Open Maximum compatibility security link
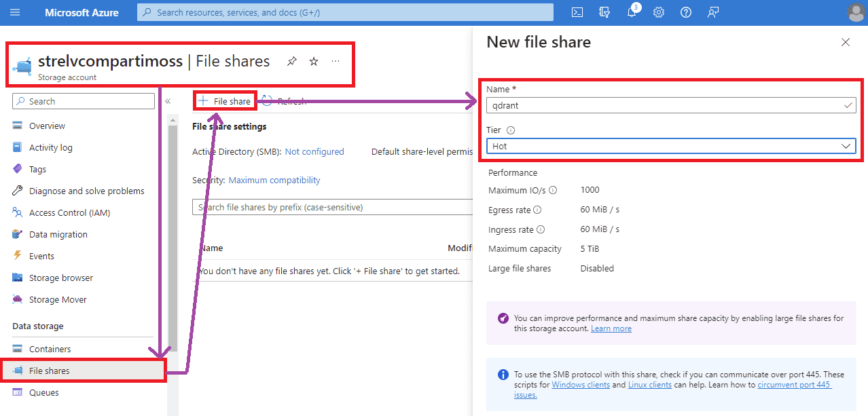The width and height of the screenshot is (868, 416). pos(274,181)
